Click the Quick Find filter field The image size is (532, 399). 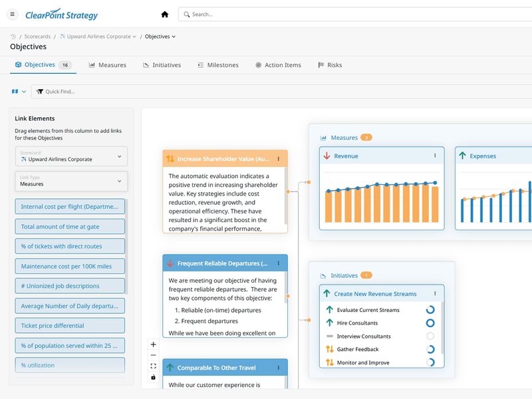(281, 92)
